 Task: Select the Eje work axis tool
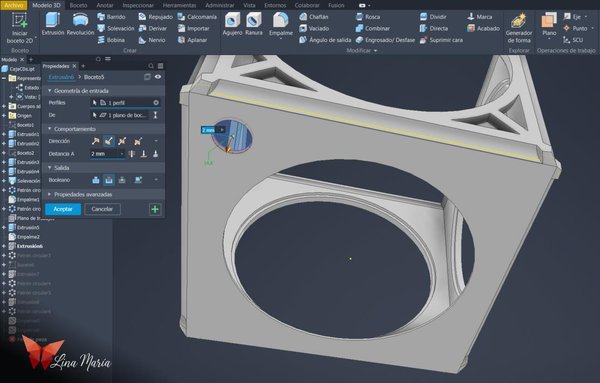point(575,17)
